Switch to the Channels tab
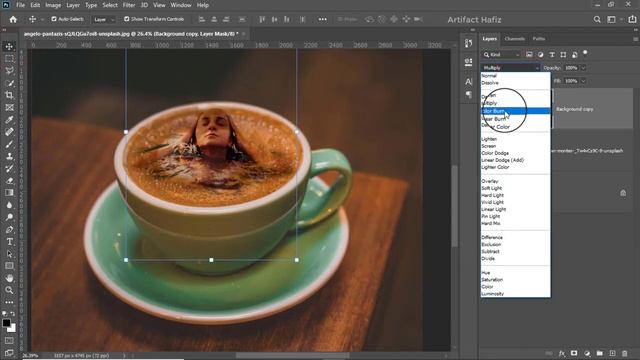The width and height of the screenshot is (640, 360). coord(514,39)
